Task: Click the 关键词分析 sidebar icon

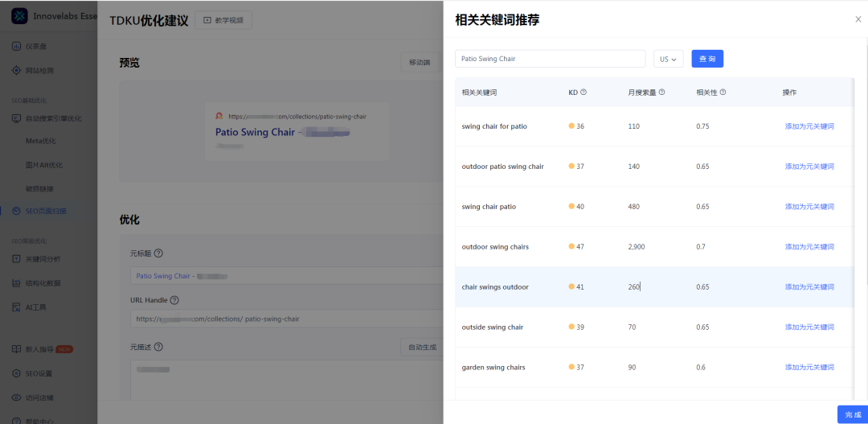Action: (x=16, y=259)
